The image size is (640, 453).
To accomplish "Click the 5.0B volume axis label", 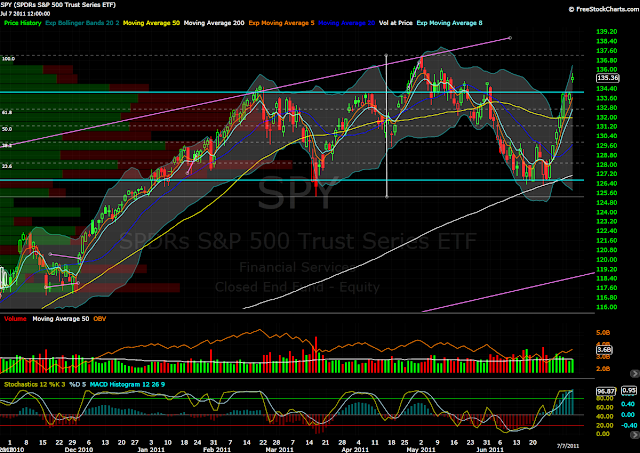I will tap(603, 333).
